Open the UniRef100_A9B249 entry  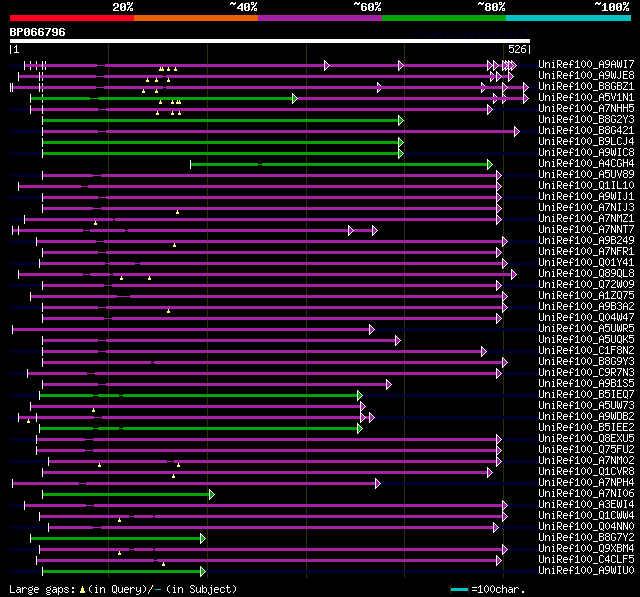coord(586,240)
